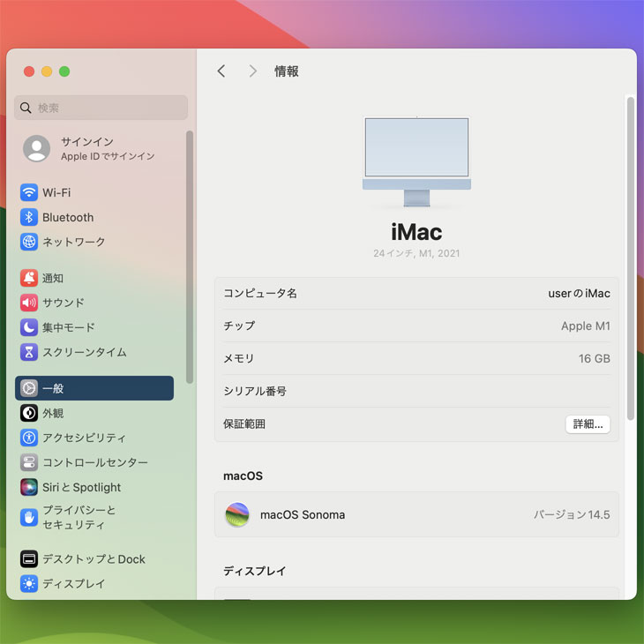Click the 保証範囲 label
Image resolution: width=644 pixels, height=644 pixels.
tap(244, 423)
